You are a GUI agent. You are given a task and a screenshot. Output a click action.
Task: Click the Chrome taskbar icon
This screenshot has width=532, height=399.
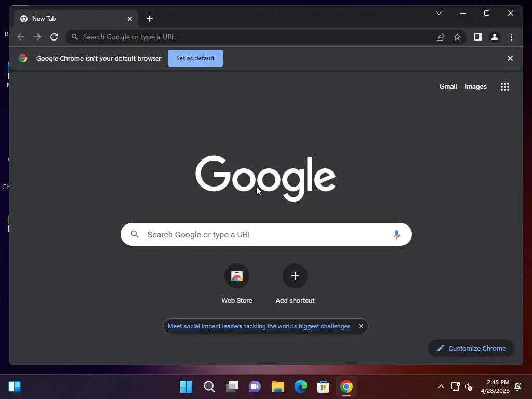pos(347,387)
